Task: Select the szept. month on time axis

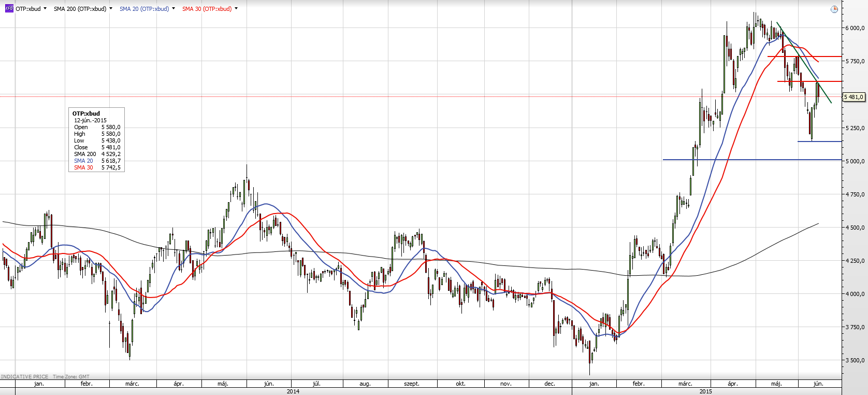Action: (412, 384)
